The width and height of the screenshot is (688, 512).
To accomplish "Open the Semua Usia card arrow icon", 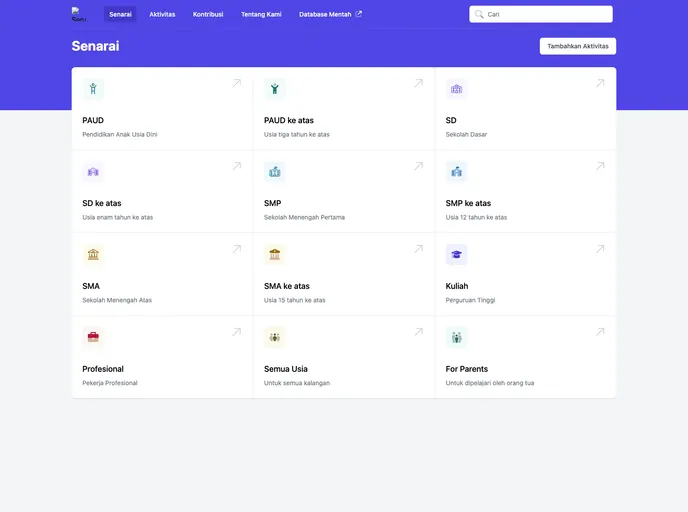I will (x=419, y=332).
